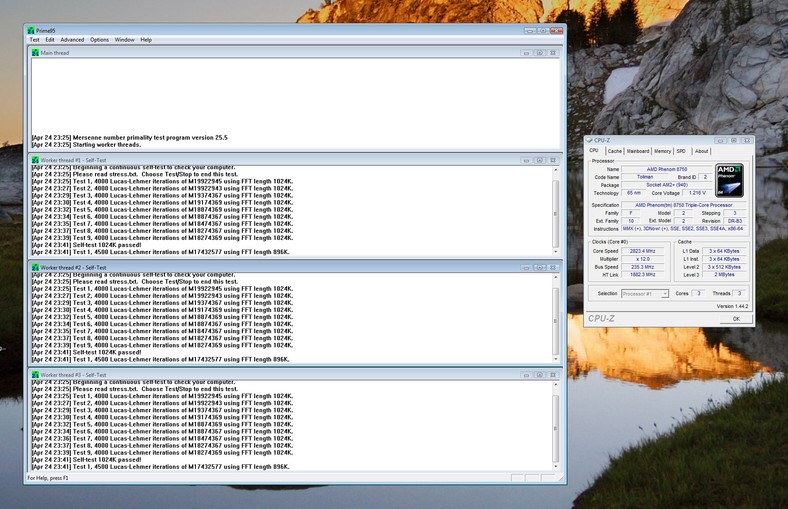
Task: Open the Options menu
Action: point(100,40)
